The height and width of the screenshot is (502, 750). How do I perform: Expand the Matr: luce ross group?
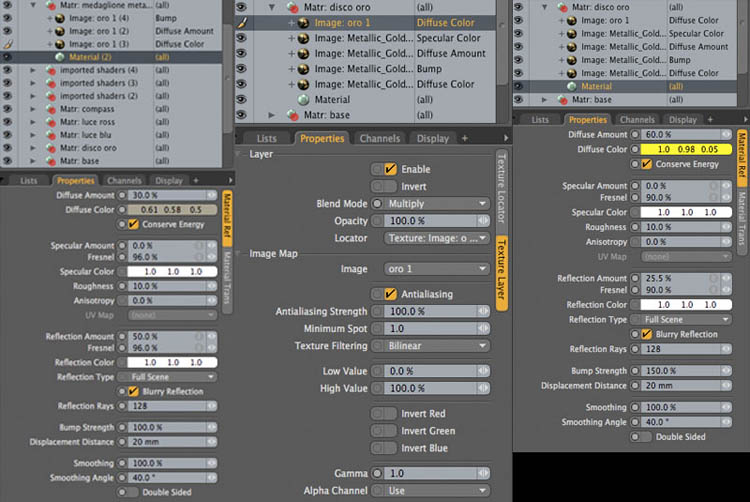click(x=33, y=122)
